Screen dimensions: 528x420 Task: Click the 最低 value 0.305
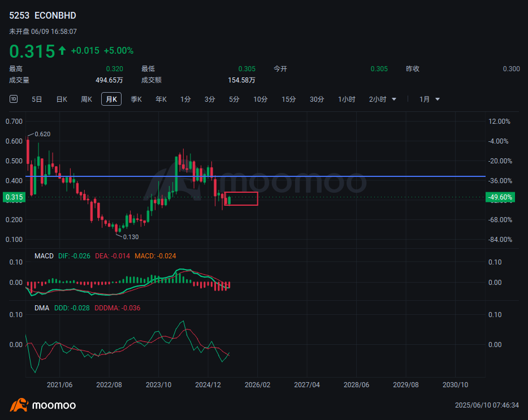click(x=247, y=69)
